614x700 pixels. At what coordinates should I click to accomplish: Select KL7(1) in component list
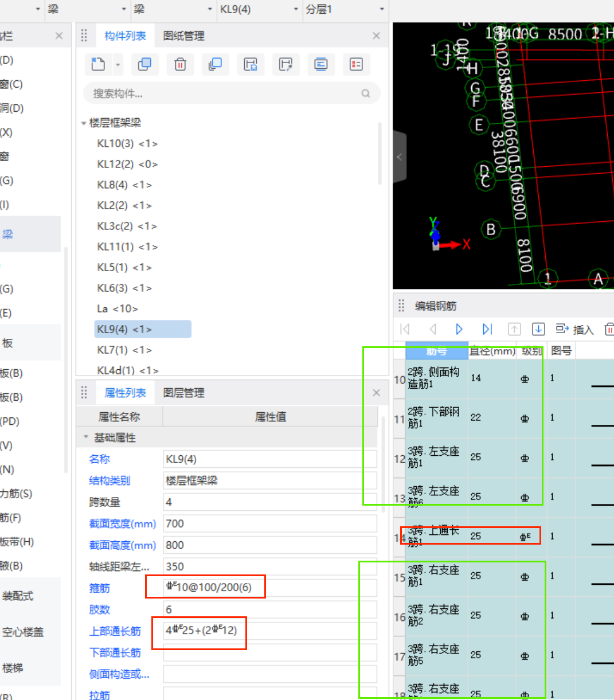pos(124,350)
